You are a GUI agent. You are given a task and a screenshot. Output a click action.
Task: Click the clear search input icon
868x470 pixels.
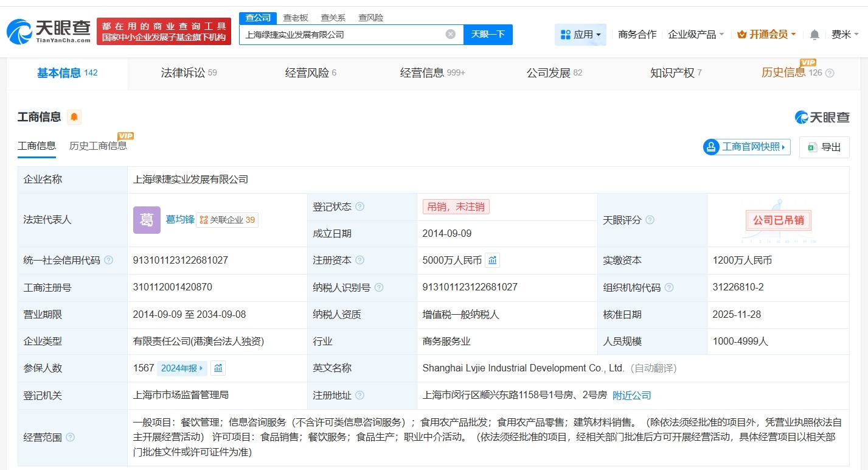point(450,34)
